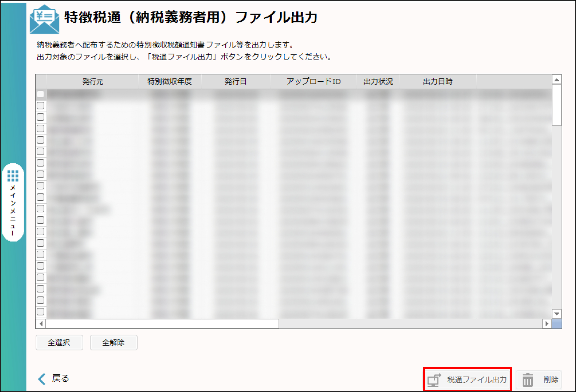Click the 全解除 button
Viewport: 576px width, 392px height.
click(x=113, y=342)
